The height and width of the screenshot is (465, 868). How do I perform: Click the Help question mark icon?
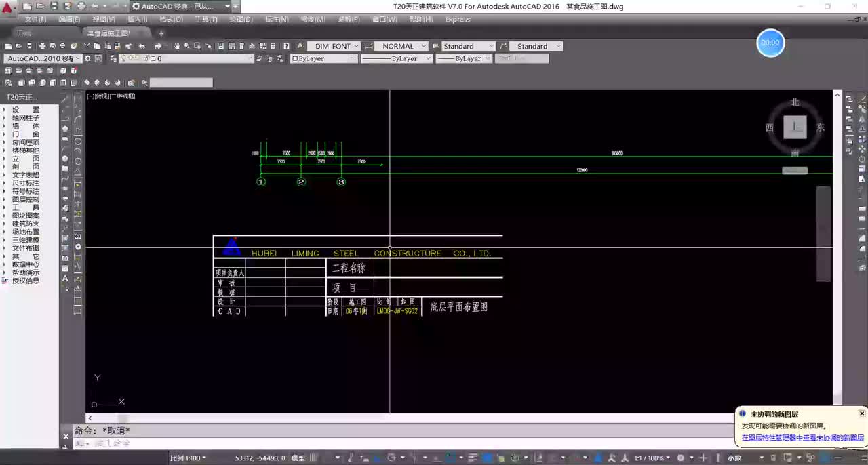[x=286, y=46]
